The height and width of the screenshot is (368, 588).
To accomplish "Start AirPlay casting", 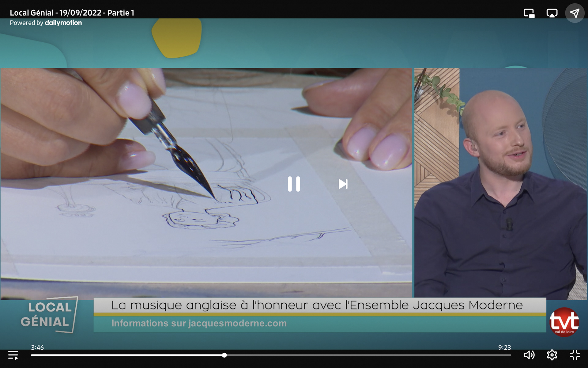I will point(552,13).
